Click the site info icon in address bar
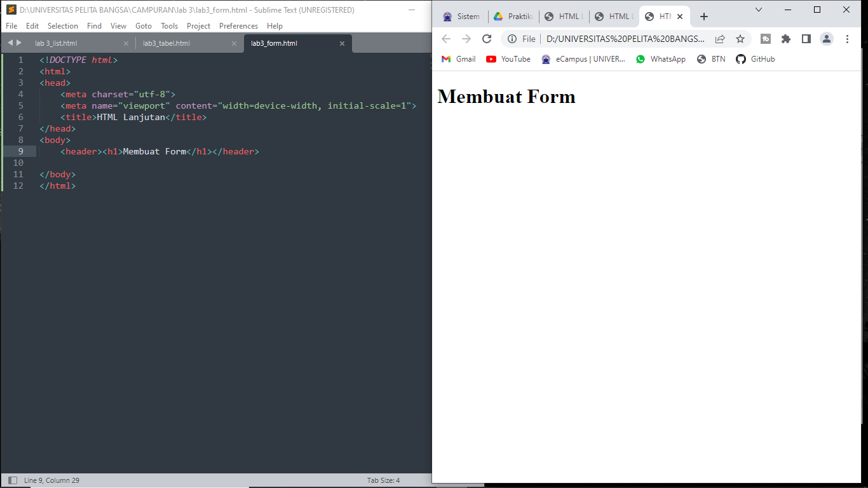Viewport: 868px width, 488px height. [x=512, y=39]
